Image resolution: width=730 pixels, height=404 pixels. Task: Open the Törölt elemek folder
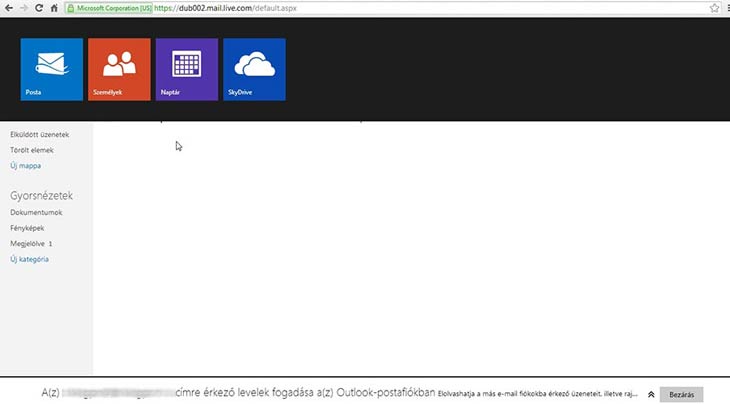pos(31,150)
